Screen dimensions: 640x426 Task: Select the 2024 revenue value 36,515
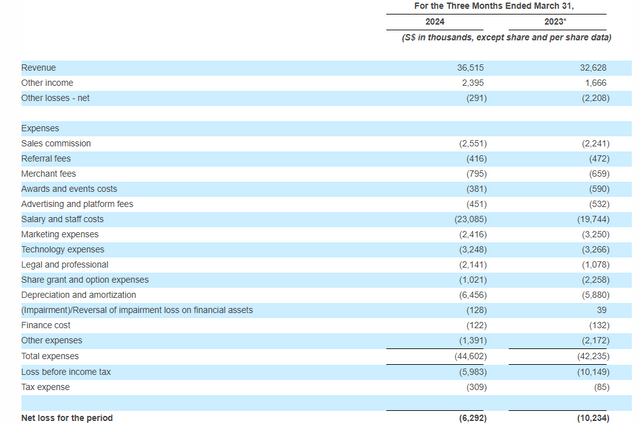click(469, 67)
